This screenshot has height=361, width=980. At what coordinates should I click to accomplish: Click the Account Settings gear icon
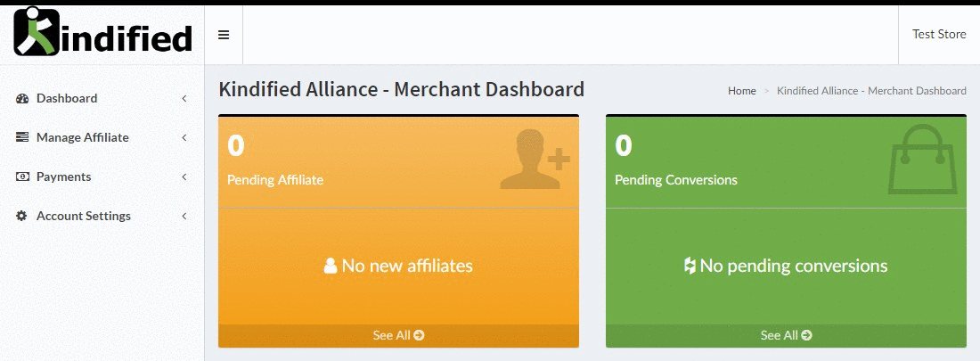[x=23, y=217]
